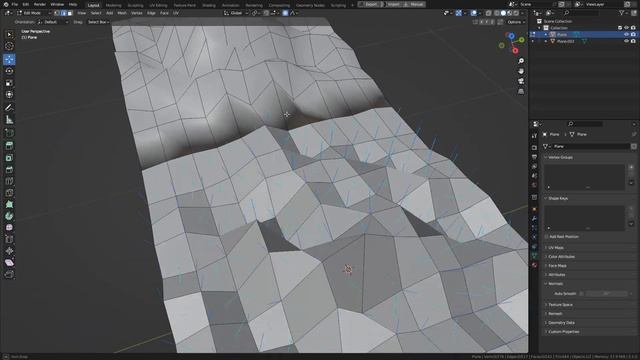Select the Extrude Region tool
The height and width of the screenshot is (360, 640).
[x=9, y=146]
